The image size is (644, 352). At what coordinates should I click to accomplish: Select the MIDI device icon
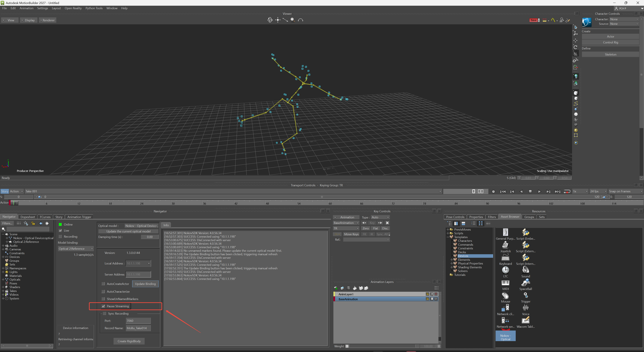click(x=505, y=283)
